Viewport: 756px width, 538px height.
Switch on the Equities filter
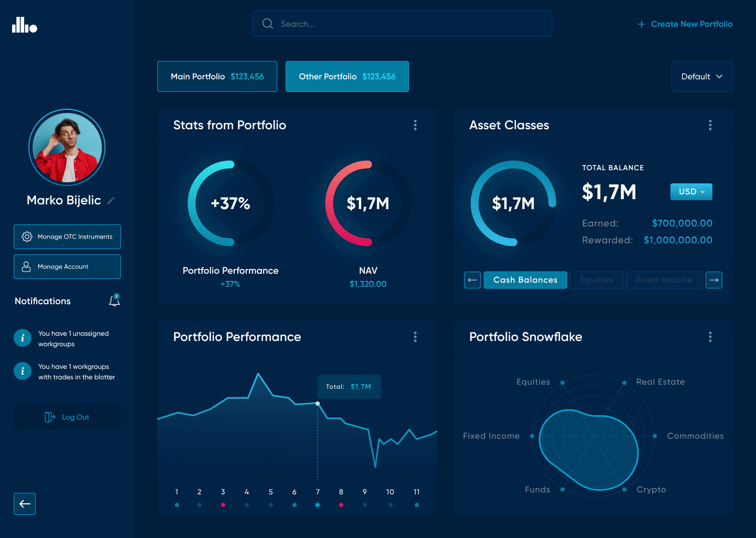tap(596, 280)
